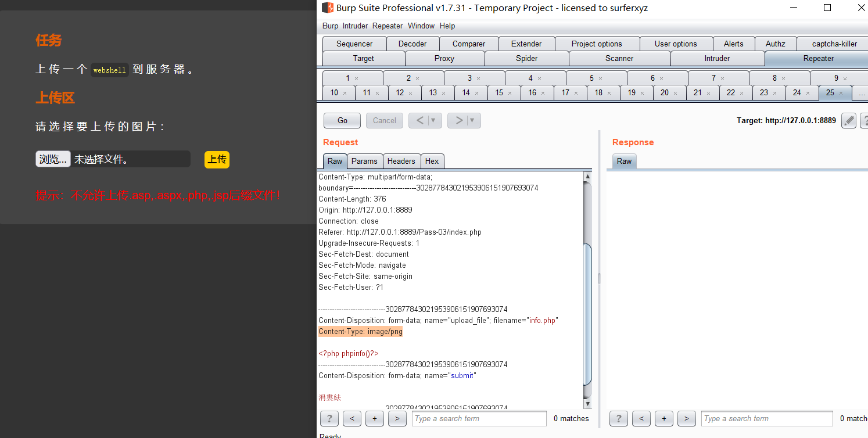868x438 pixels.
Task: Switch request view to Params
Action: click(364, 161)
